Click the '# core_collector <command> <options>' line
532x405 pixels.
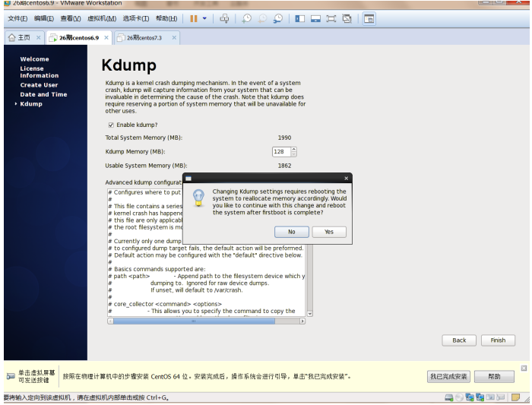[165, 304]
